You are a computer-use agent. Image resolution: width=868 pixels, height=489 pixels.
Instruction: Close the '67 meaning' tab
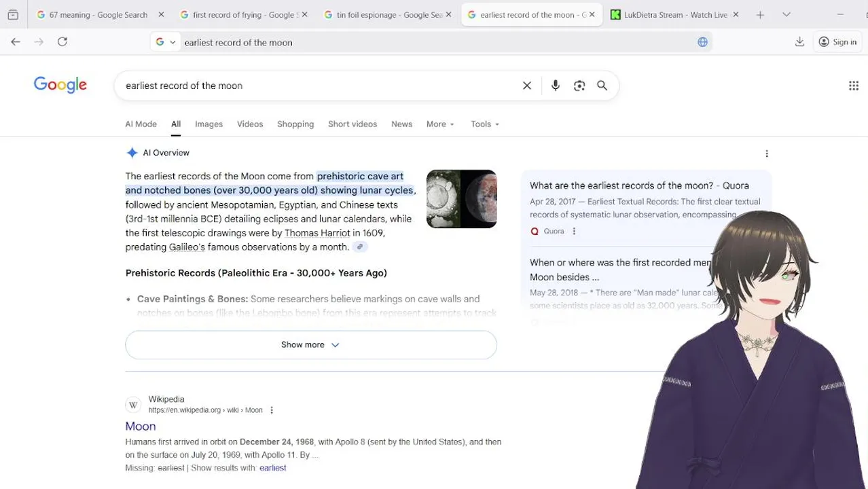[161, 14]
